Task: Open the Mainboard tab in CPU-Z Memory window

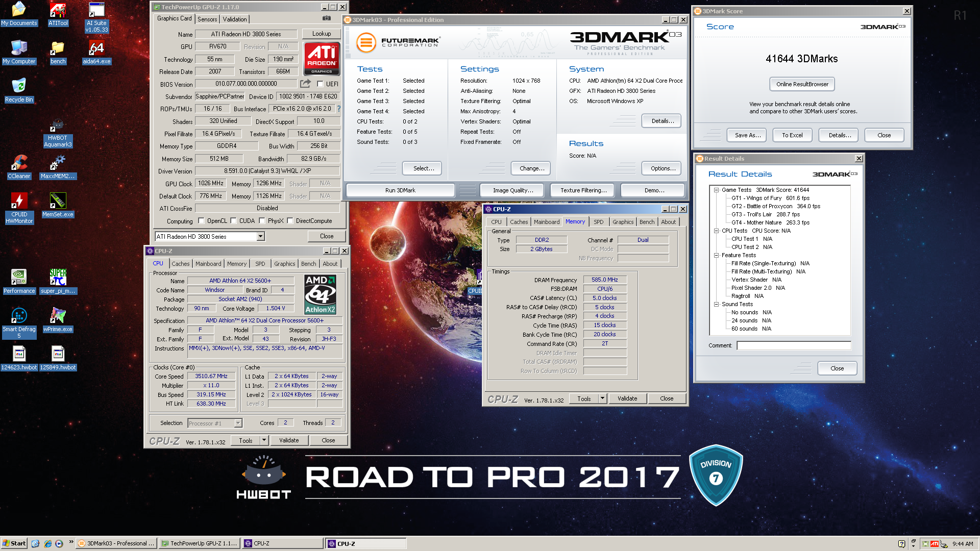Action: (x=547, y=222)
